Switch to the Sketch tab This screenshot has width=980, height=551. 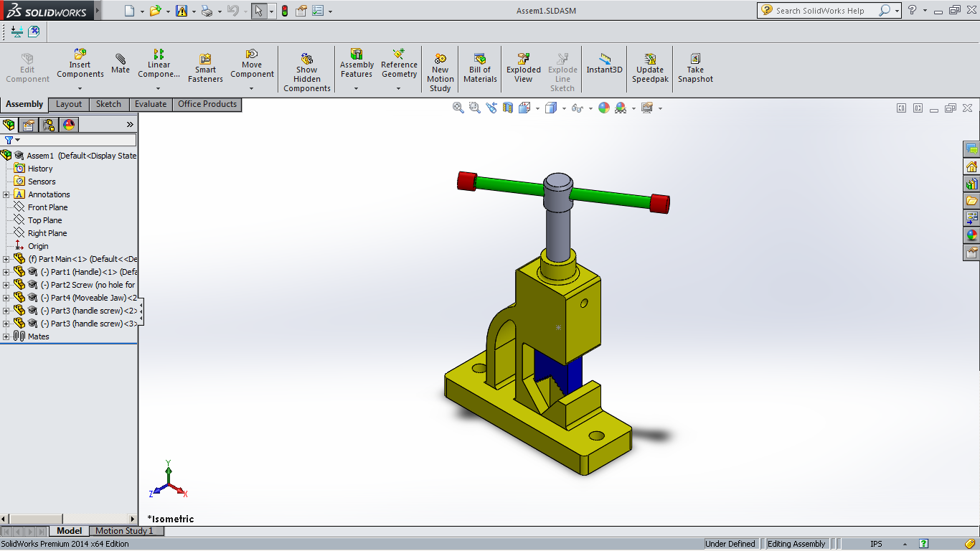[109, 104]
